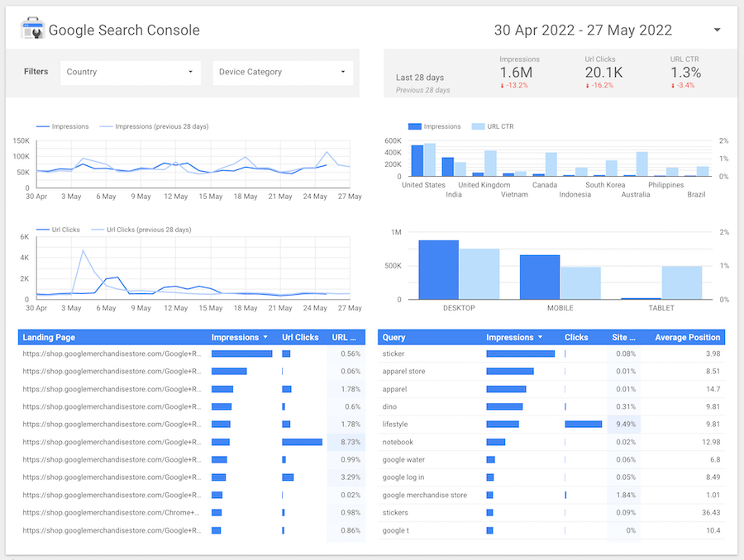
Task: Click the 1.01 average position cell
Action: (713, 495)
